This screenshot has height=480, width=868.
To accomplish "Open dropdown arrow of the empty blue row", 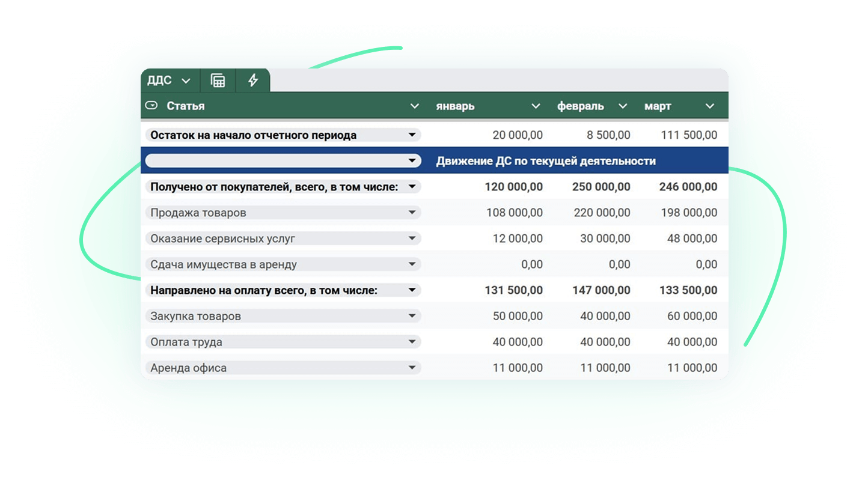I will 412,161.
